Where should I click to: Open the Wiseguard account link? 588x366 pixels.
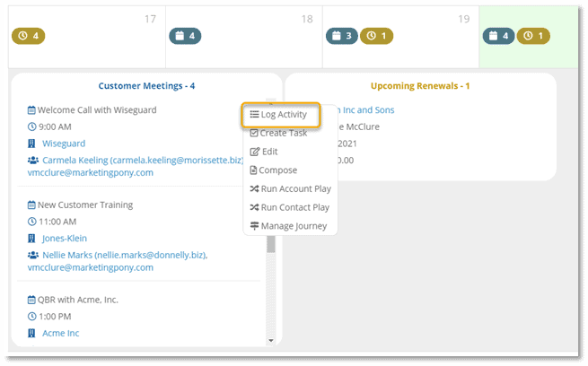64,144
